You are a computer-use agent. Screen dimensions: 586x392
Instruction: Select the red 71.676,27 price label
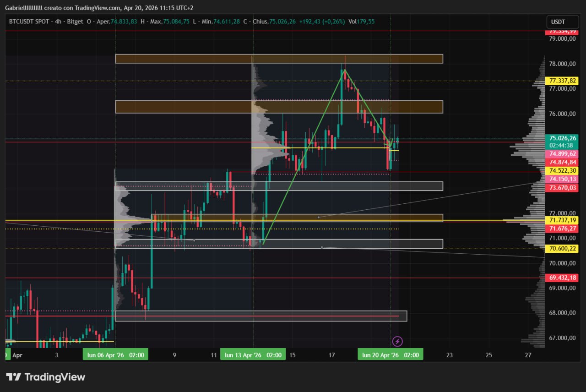point(563,228)
